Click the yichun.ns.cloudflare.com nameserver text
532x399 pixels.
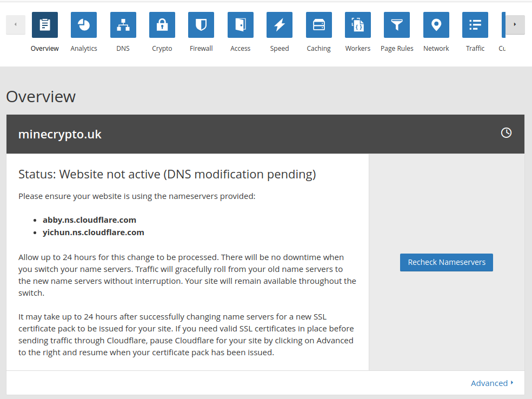tap(94, 232)
